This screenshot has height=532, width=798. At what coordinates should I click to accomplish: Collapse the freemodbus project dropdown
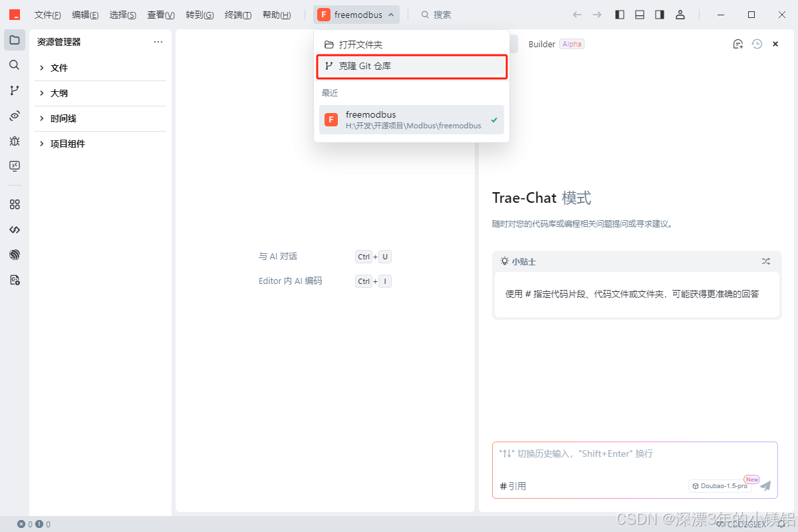coord(356,15)
